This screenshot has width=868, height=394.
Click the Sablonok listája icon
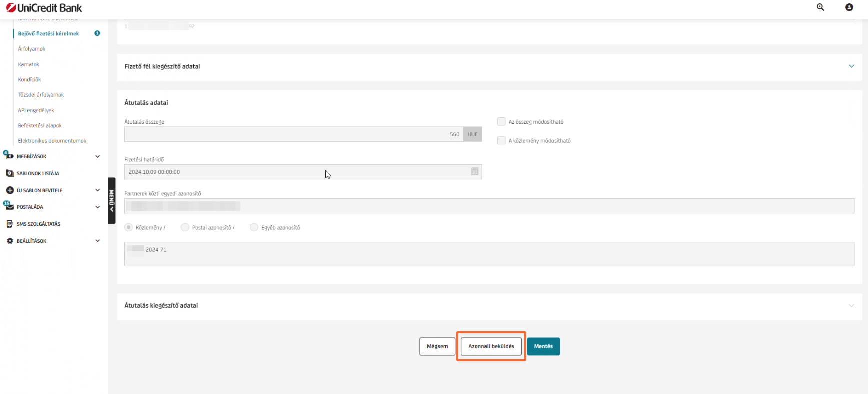point(10,173)
